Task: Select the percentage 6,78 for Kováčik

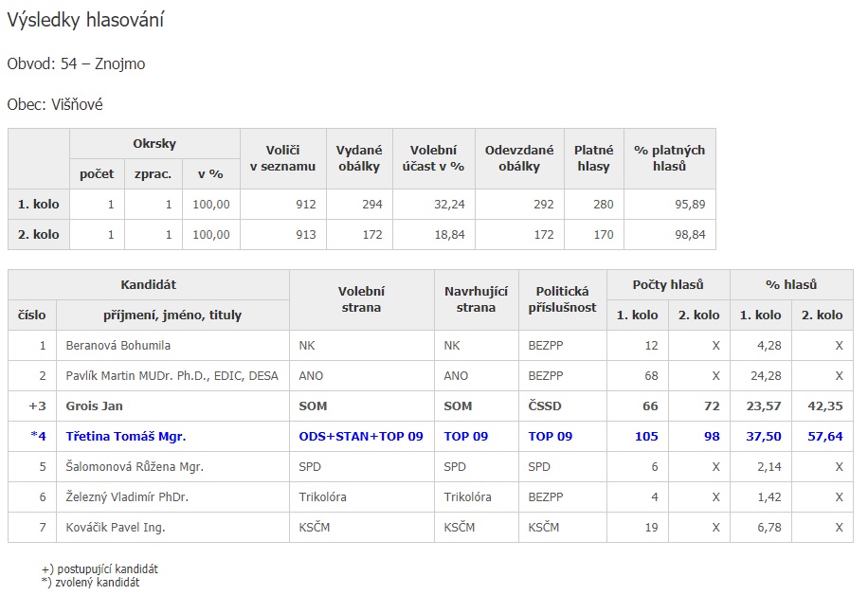Action: 769,528
